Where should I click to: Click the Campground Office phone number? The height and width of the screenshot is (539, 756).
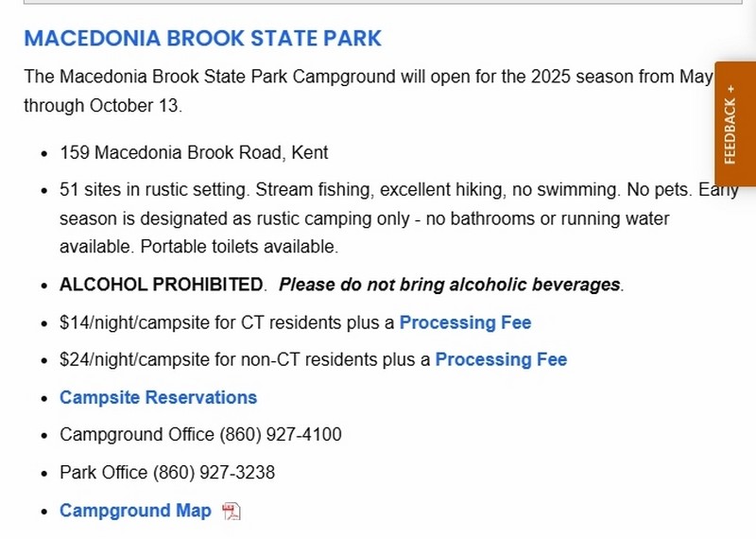(x=281, y=435)
